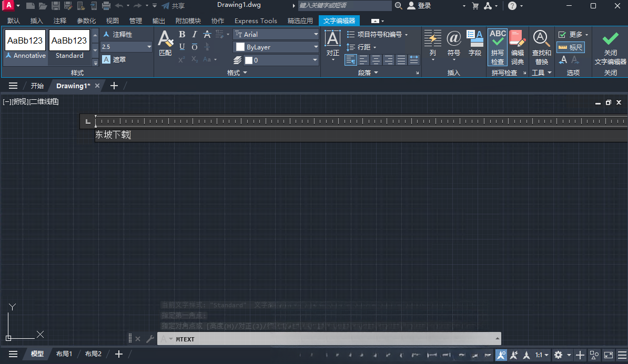The width and height of the screenshot is (628, 364).
Task: Open bullets and numbering dropdown
Action: (x=377, y=34)
